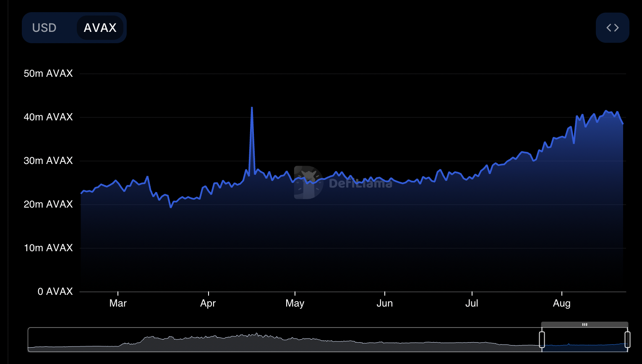
Task: Grab the range selection bar above navigator
Action: [x=585, y=325]
